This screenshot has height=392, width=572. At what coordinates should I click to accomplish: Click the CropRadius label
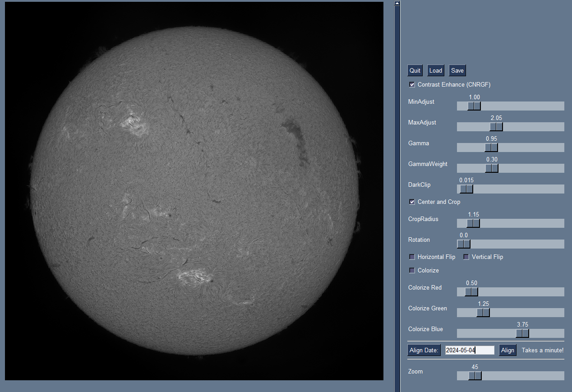423,219
